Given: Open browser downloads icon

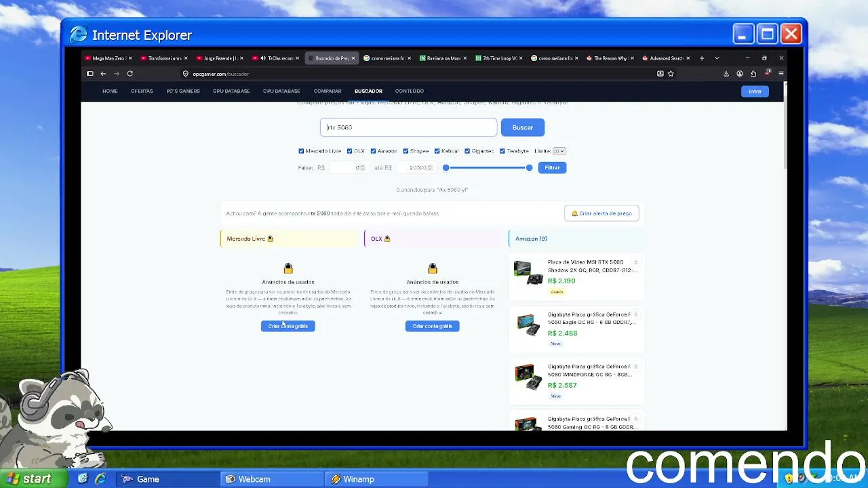Looking at the screenshot, I should pos(726,74).
